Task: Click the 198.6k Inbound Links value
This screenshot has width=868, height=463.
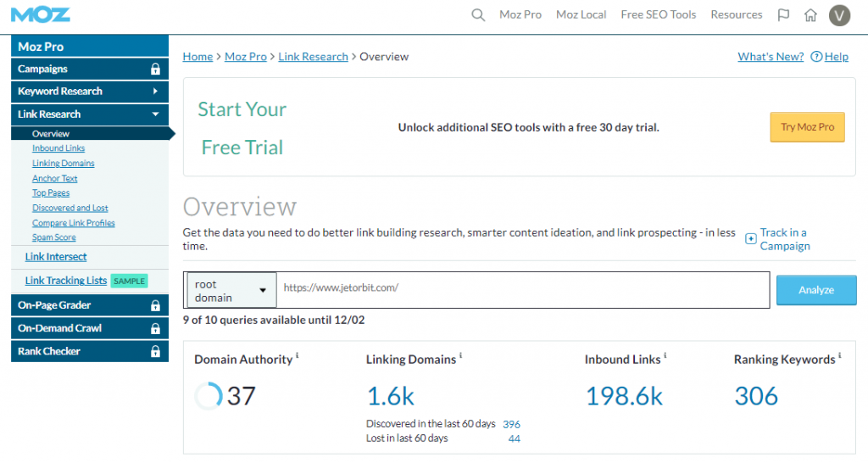Action: click(624, 396)
